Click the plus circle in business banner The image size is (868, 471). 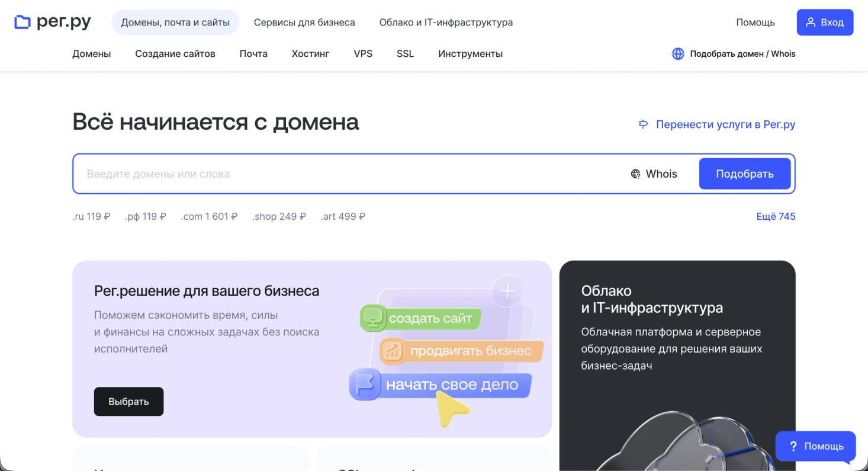(508, 291)
